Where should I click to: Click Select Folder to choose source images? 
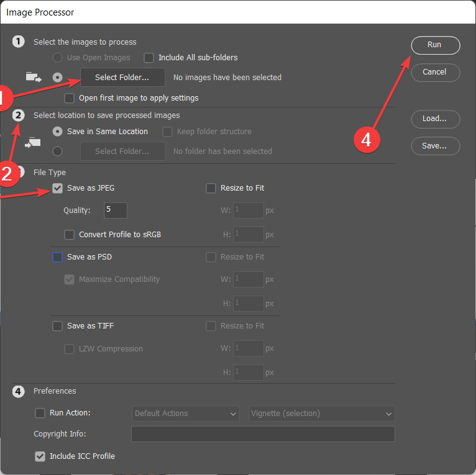point(122,78)
